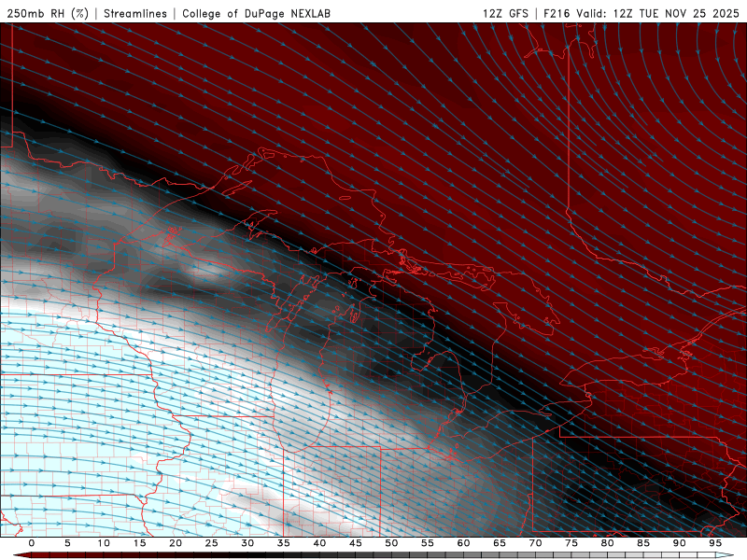Click the colorbar label "30"
This screenshot has height=560, width=747.
click(x=247, y=543)
